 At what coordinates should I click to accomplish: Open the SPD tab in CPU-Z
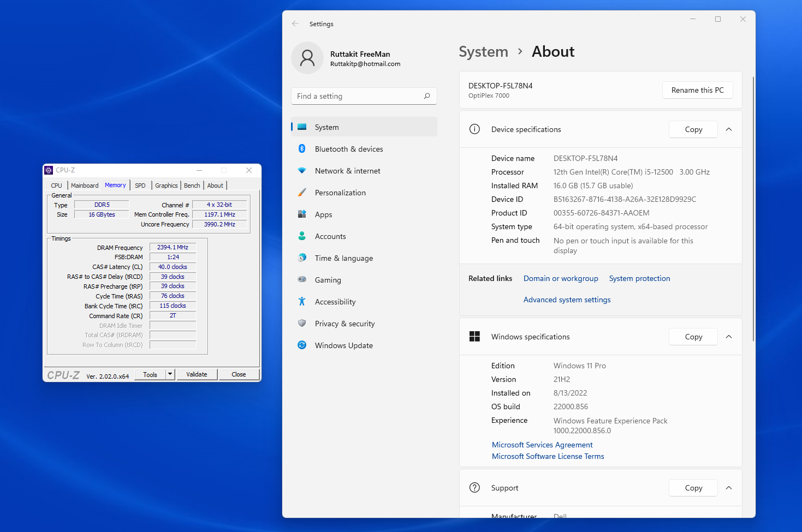(140, 186)
